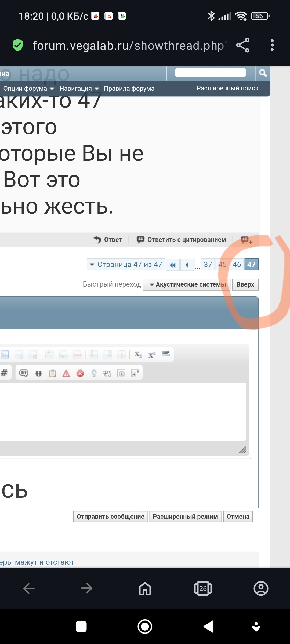
Task: Click the forum search magnifier icon
Action: 263,73
